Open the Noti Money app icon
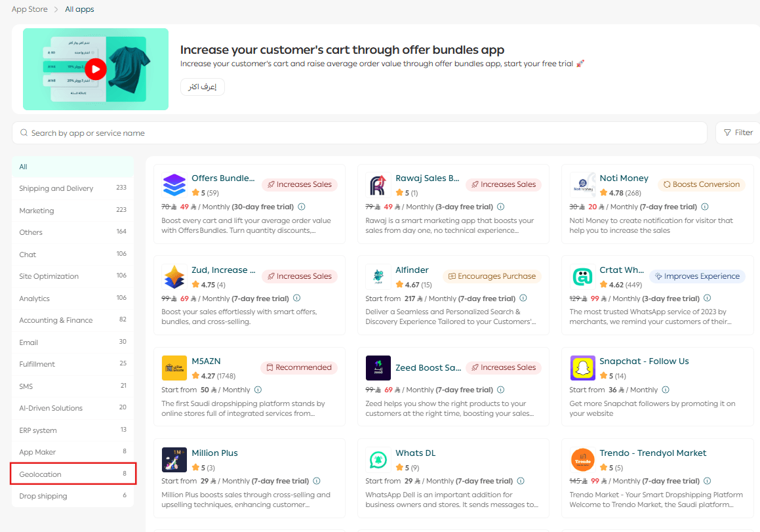760x532 pixels. point(582,185)
